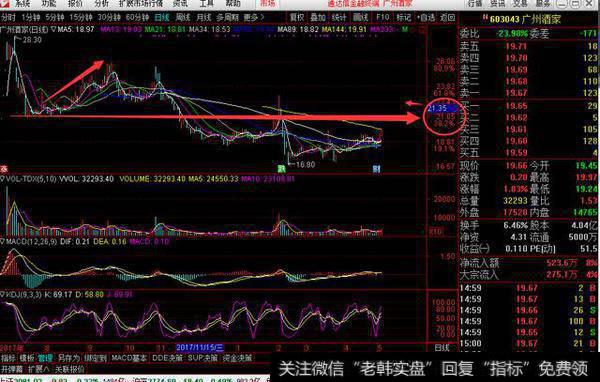
Task: Click the 统计 statistics button
Action: [x=339, y=18]
